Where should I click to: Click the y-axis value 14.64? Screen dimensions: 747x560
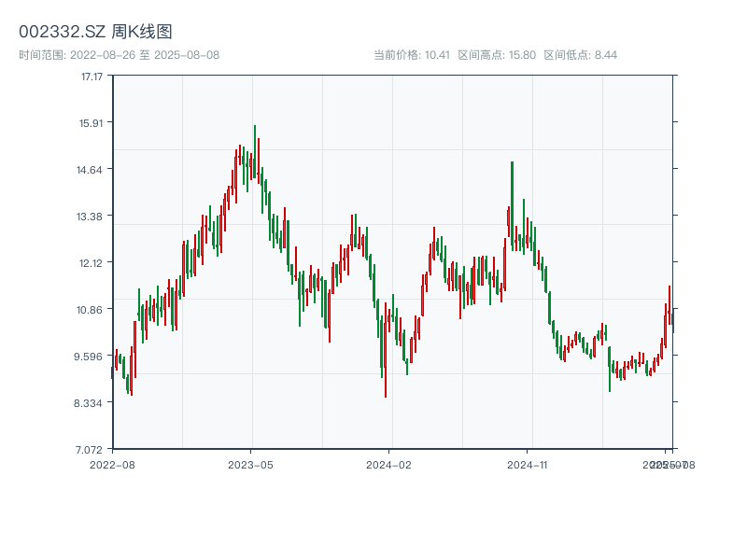pos(90,170)
